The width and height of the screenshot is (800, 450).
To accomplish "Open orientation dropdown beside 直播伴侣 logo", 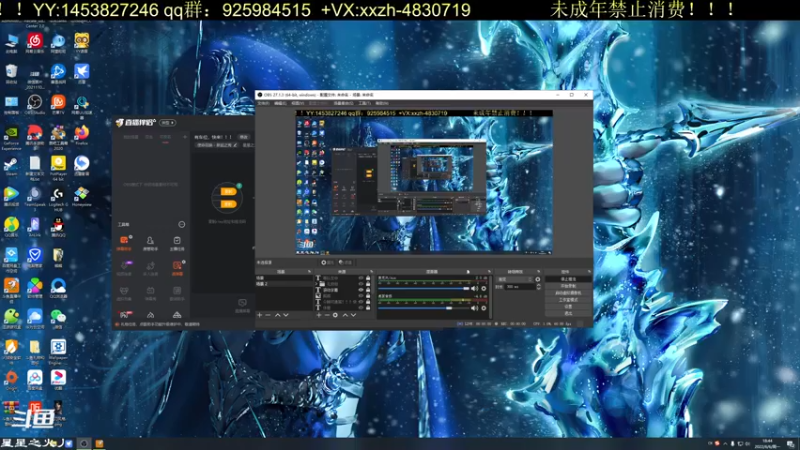I will pos(168,122).
